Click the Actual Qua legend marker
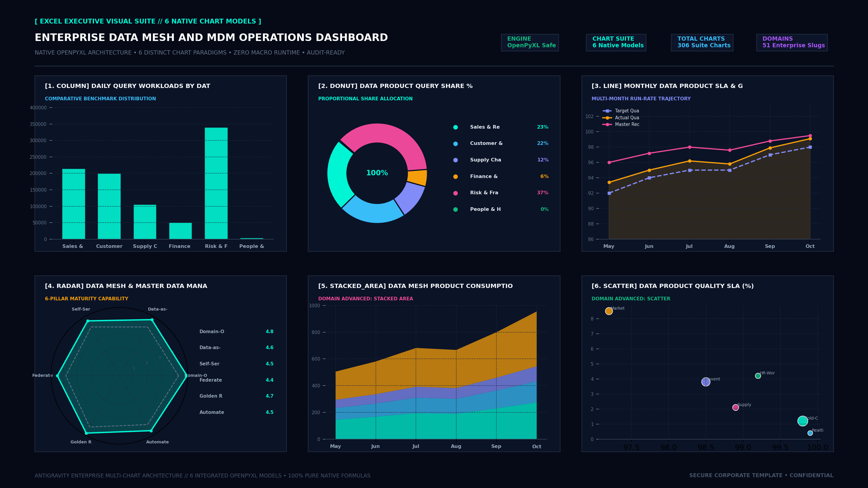Screen dimensions: 868x488 pos(607,118)
